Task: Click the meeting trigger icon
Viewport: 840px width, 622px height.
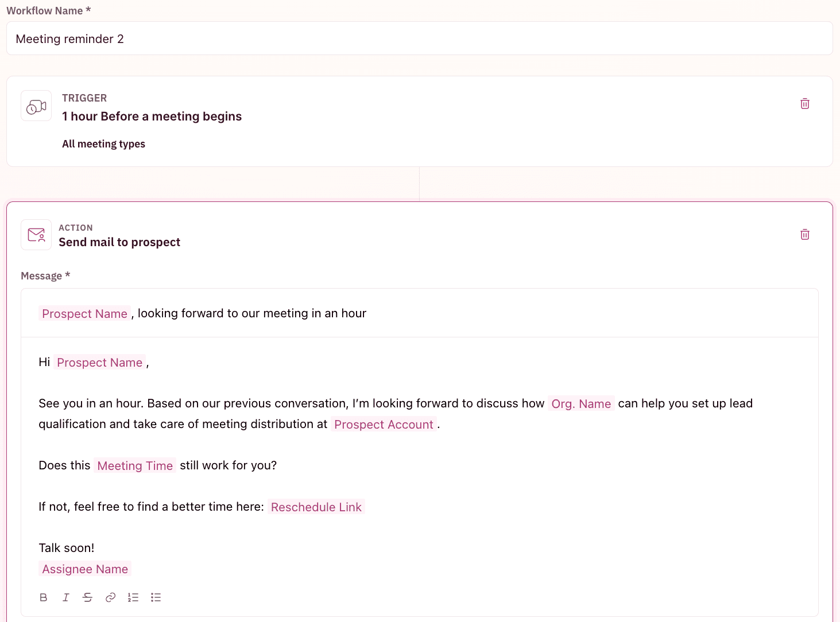Action: tap(36, 106)
